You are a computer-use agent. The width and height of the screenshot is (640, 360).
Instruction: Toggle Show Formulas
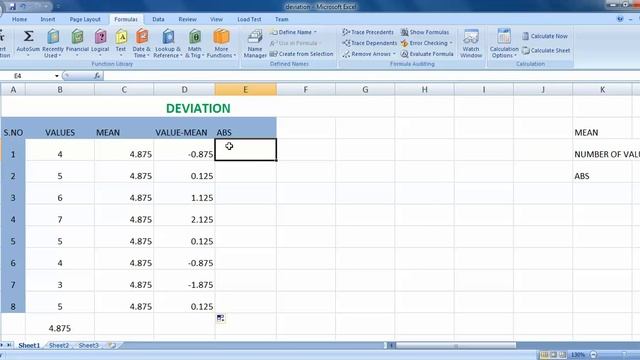[x=425, y=32]
